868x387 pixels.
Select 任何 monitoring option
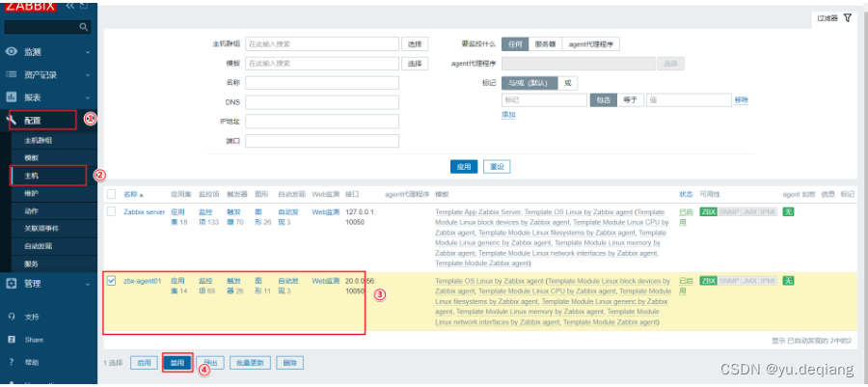[x=515, y=44]
